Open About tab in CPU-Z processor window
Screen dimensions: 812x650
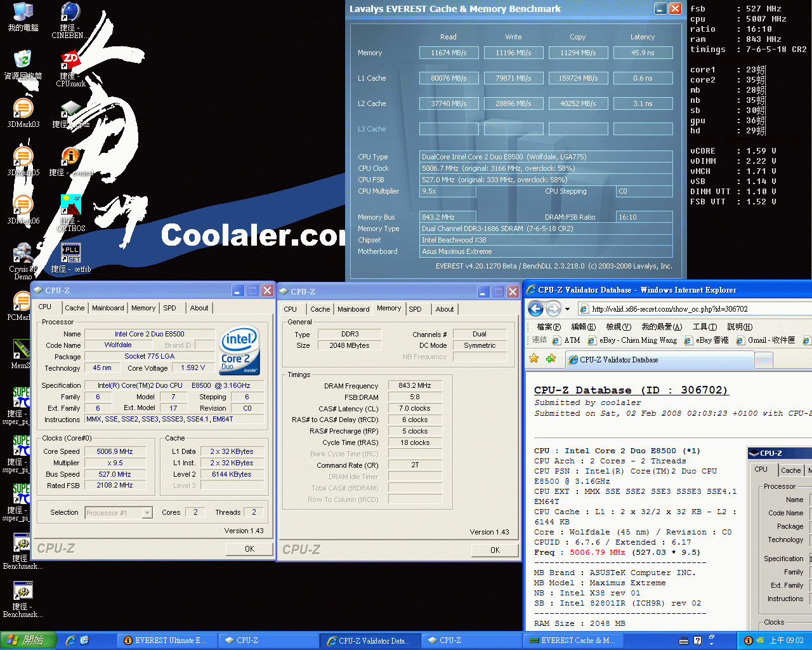point(199,308)
